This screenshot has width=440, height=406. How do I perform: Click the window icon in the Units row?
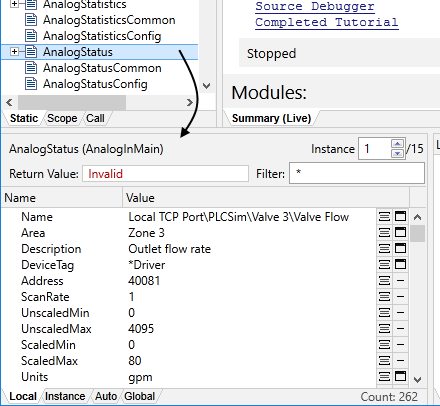(x=400, y=377)
